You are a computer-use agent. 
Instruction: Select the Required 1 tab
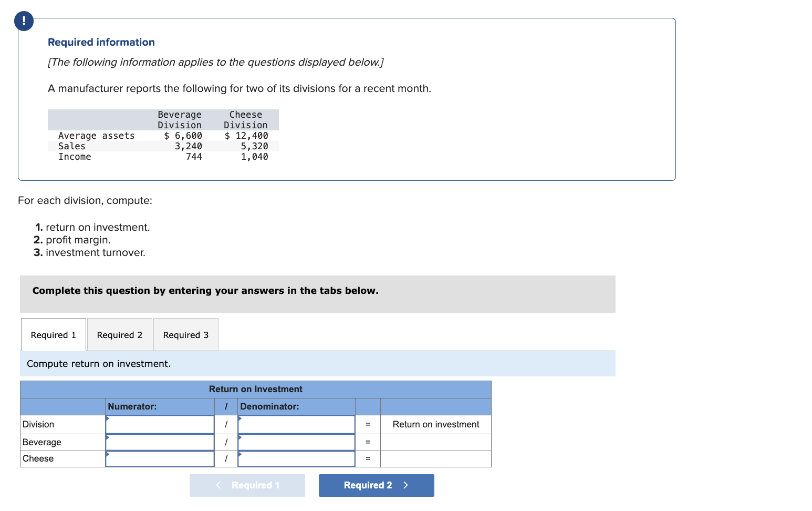53,334
